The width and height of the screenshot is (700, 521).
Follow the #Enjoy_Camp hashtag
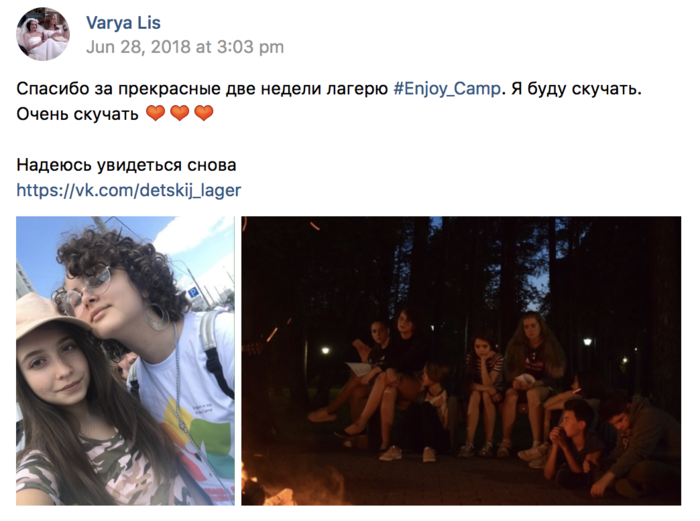[x=447, y=88]
